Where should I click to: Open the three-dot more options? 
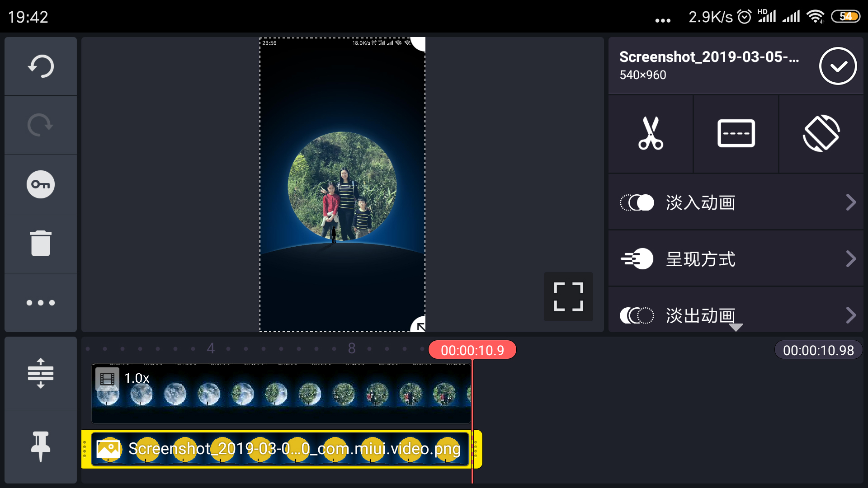[x=41, y=303]
